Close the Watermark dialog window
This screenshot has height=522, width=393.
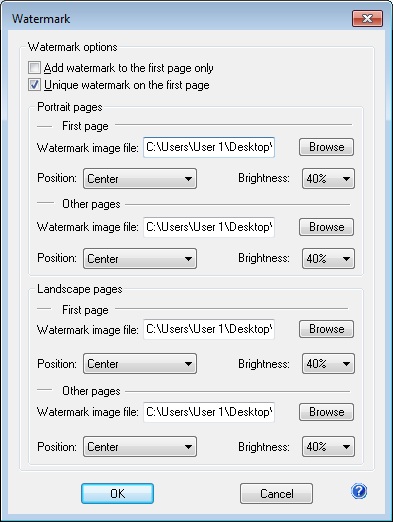point(367,19)
